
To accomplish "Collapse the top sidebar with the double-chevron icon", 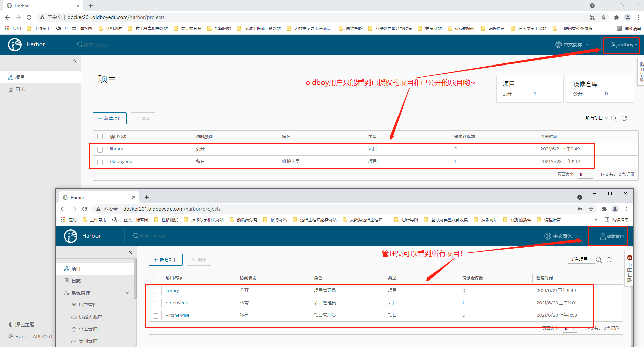I will tap(75, 61).
